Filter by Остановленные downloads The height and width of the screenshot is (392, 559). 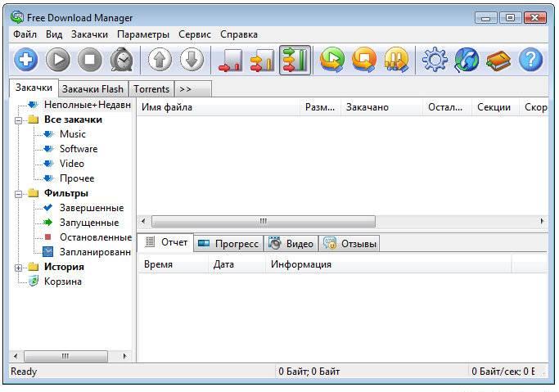[x=96, y=237]
